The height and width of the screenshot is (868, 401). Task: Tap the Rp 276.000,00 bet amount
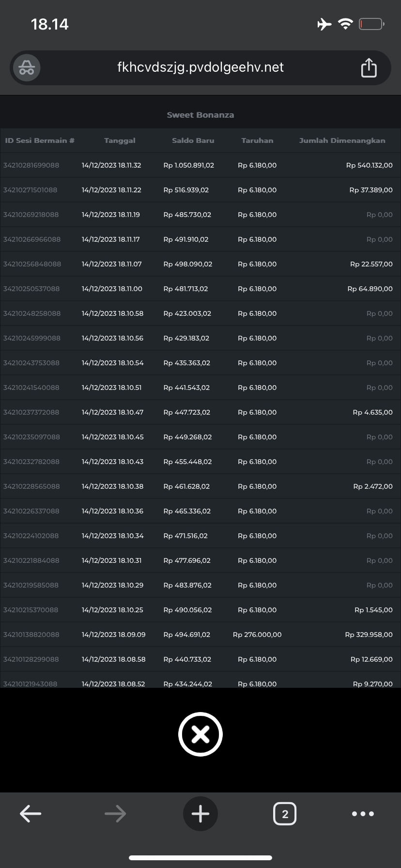click(x=257, y=635)
